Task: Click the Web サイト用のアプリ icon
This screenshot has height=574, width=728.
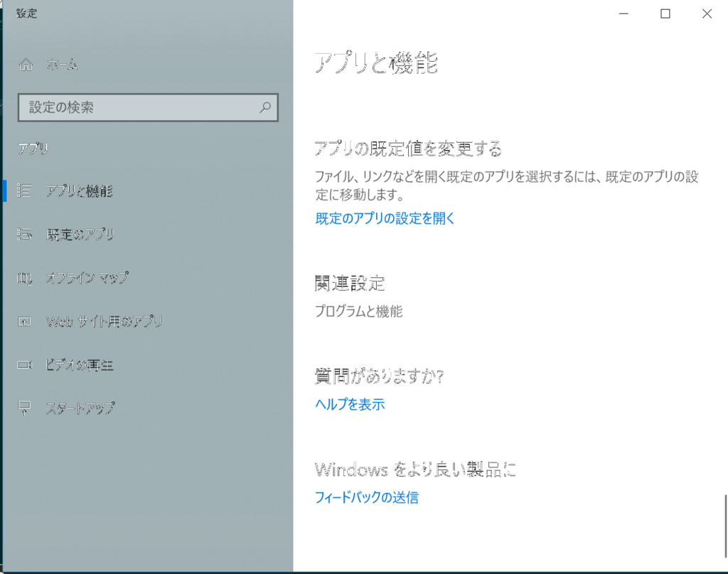Action: tap(25, 321)
